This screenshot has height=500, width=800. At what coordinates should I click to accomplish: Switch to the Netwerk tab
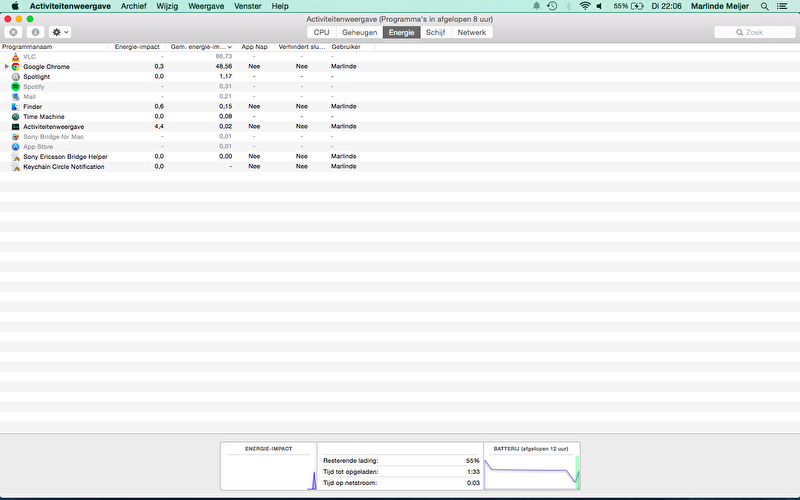[472, 33]
